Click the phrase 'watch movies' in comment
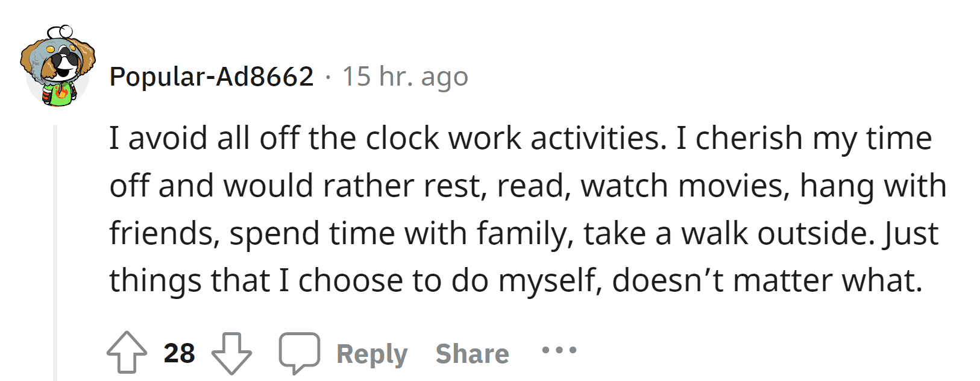980x381 pixels. point(685,186)
